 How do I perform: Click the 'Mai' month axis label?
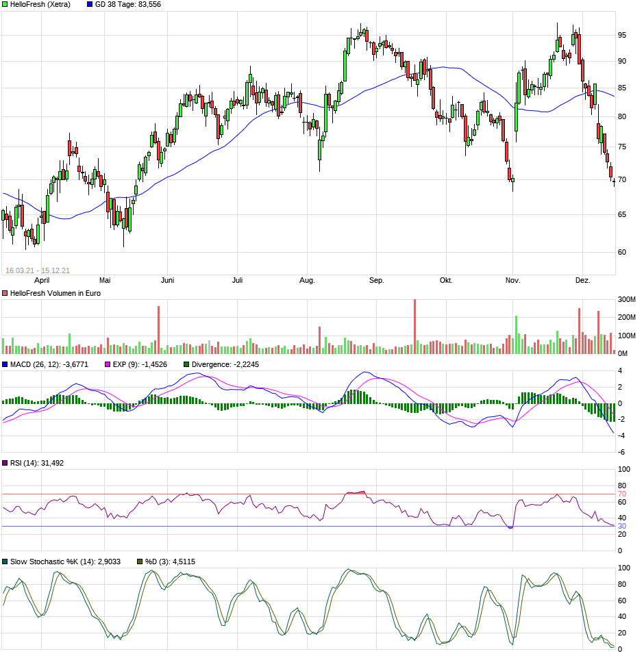[x=105, y=280]
